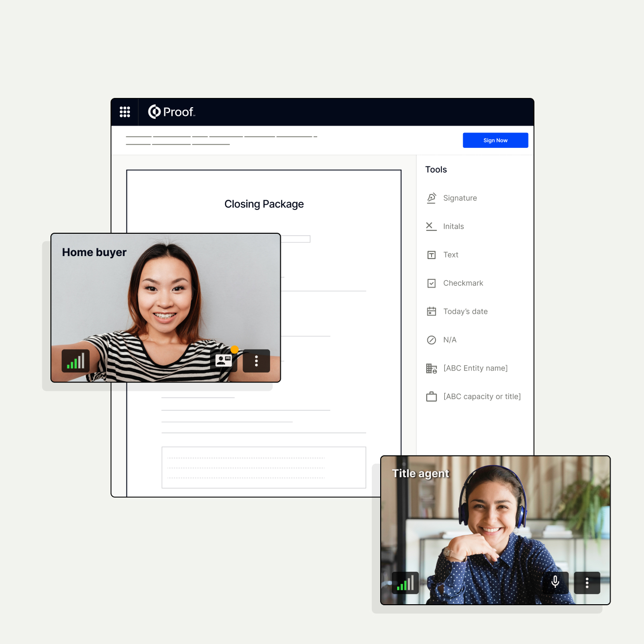Viewport: 644px width, 644px height.
Task: Choose the Initals tool label
Action: (453, 226)
